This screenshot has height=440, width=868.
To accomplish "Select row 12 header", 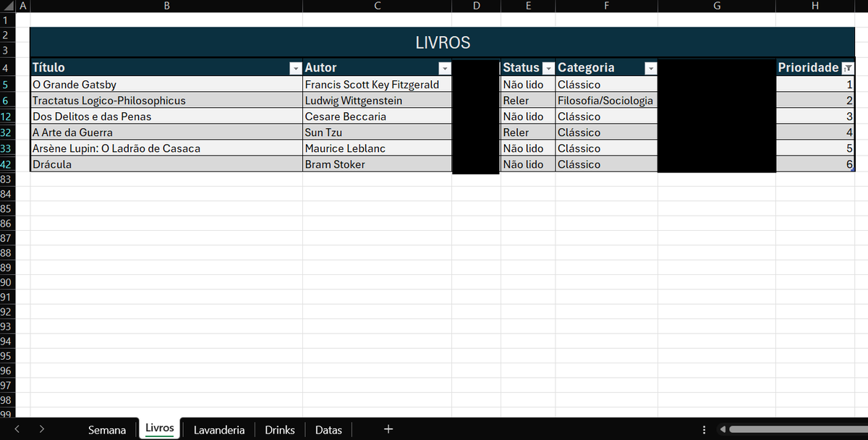I will (7, 117).
